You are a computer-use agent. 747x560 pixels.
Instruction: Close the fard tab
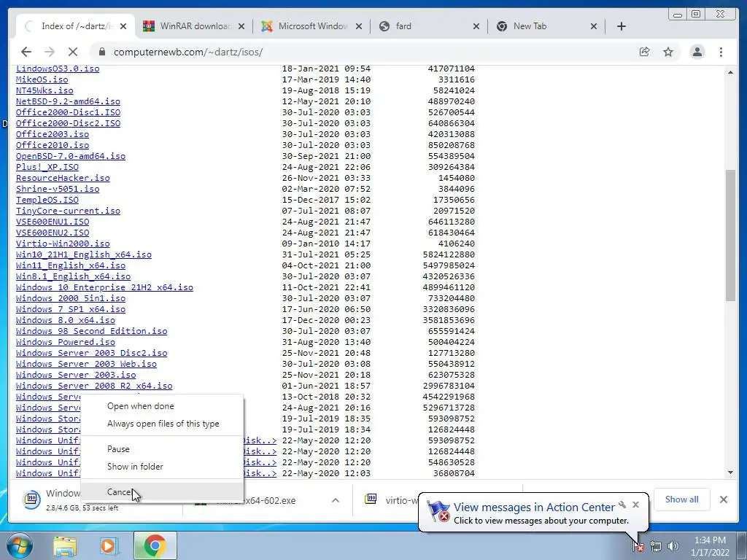coord(476,26)
